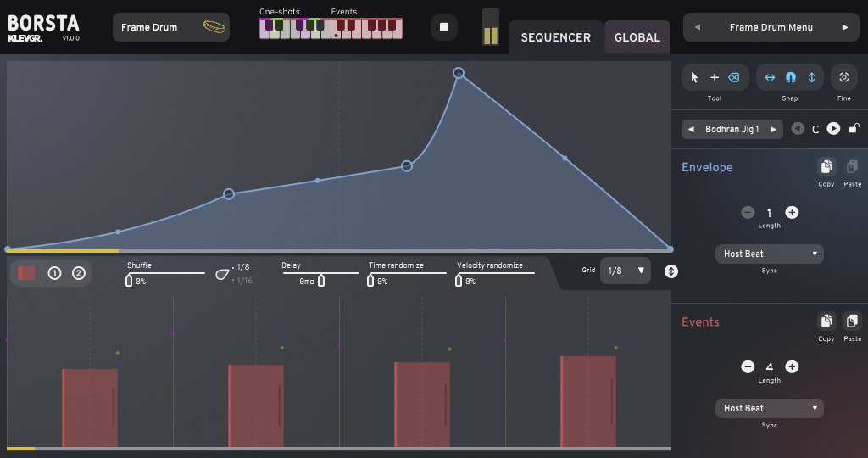Screen dimensions: 868x458
Task: Adjust the Time randomize slider handle
Action: click(x=370, y=280)
